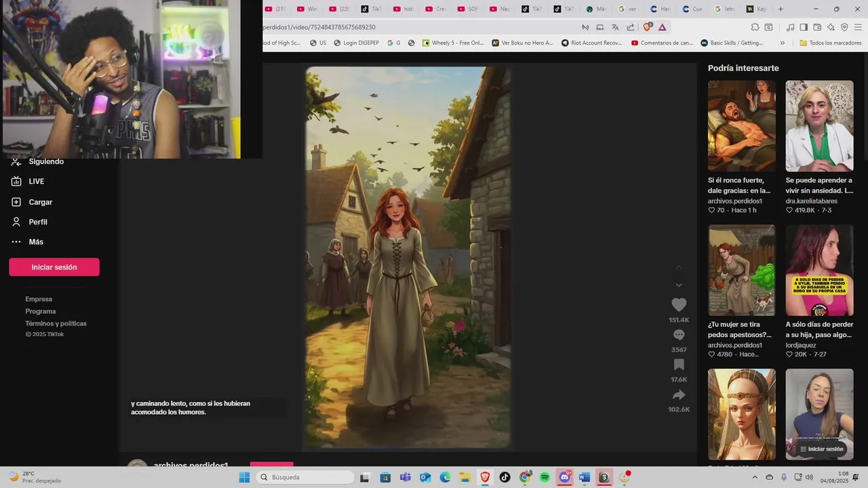Click the volume speaker tray icon

[808, 477]
